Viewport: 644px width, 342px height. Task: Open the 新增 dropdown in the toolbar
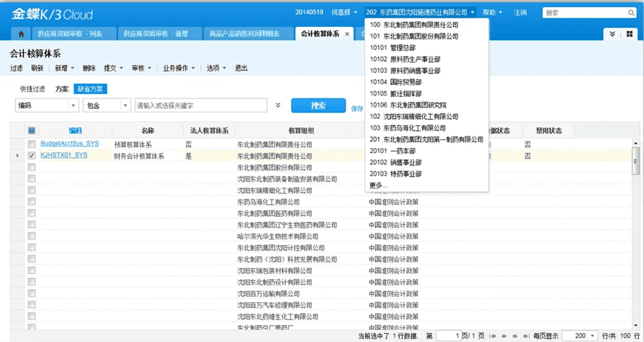pyautogui.click(x=65, y=69)
